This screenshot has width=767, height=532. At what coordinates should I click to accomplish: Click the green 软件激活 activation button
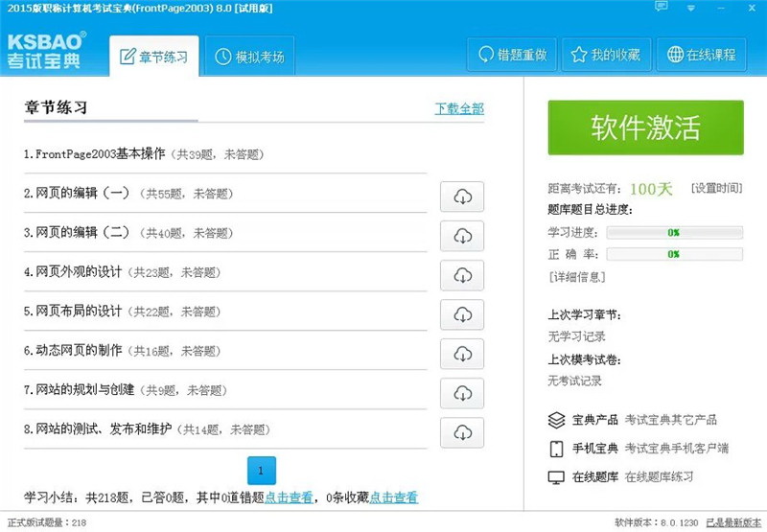point(645,127)
